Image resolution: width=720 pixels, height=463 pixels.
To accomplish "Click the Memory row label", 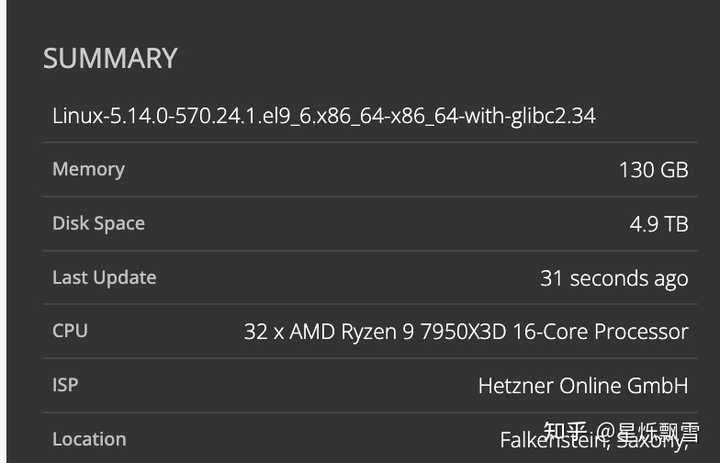I will (88, 169).
